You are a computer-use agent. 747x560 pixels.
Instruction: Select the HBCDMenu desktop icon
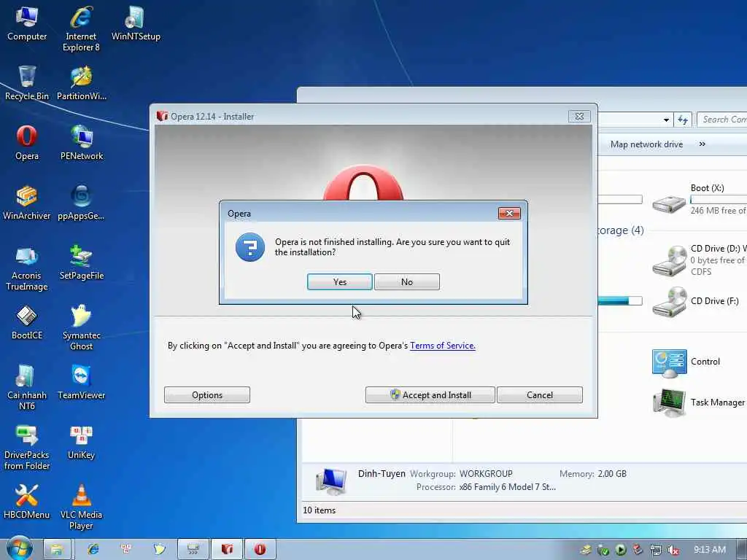pos(27,502)
